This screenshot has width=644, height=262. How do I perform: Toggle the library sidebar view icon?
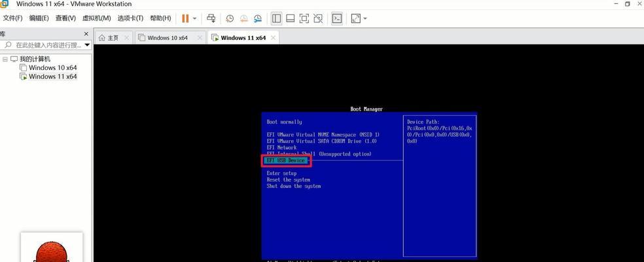click(x=276, y=18)
